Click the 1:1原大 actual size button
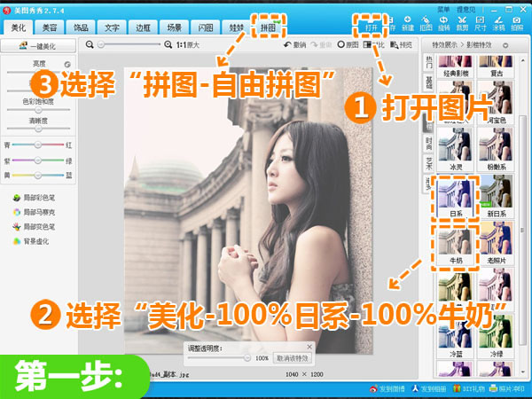The image size is (532, 399). 188,45
